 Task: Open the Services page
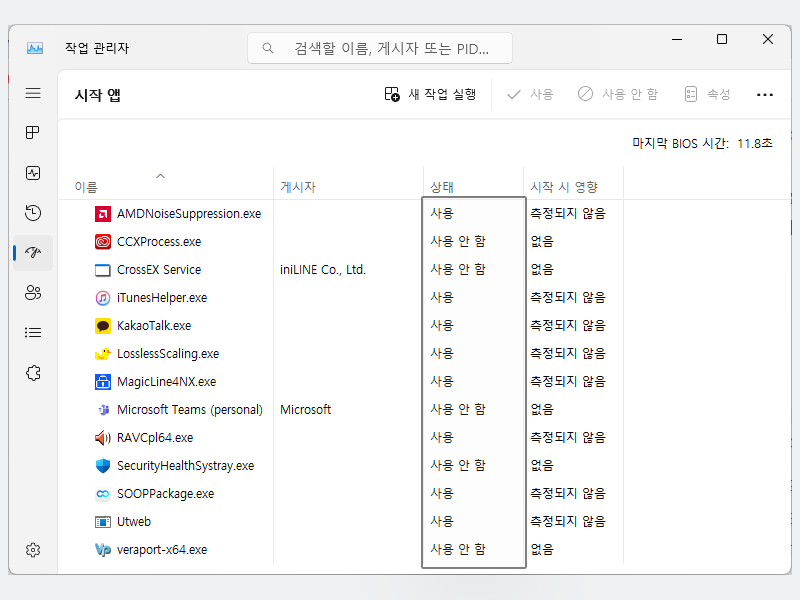[33, 372]
